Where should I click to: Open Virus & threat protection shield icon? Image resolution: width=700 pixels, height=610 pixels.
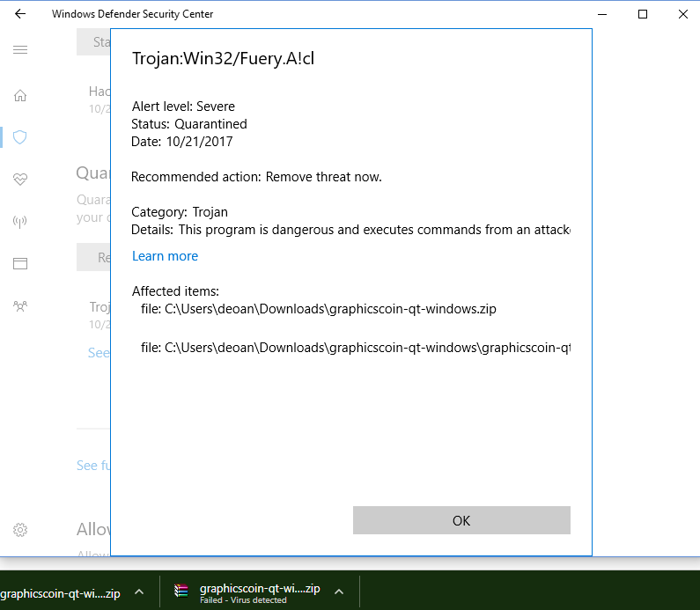[x=20, y=137]
